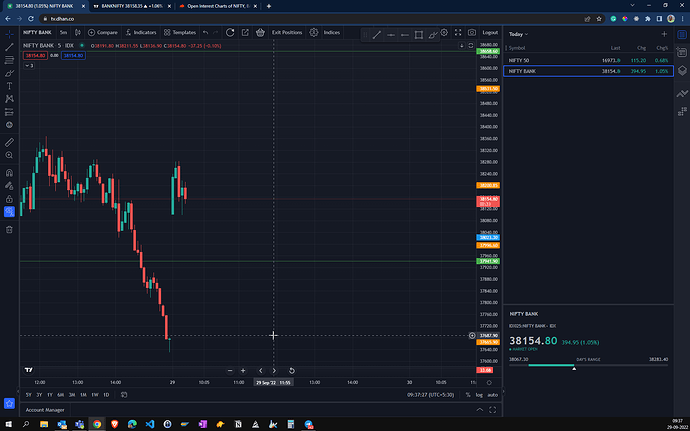This screenshot has height=431, width=690.
Task: Reset the chart view
Action: 291,371
